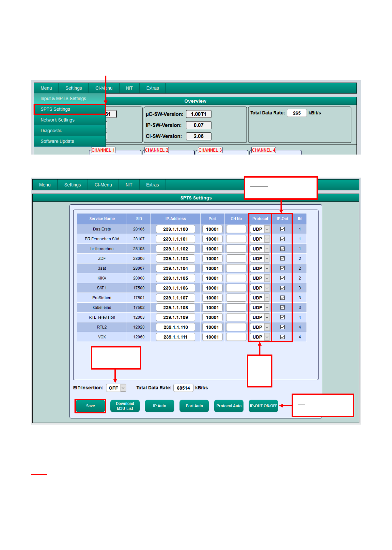Click CH No field for Das Erste
This screenshot has width=392, height=550.
[236, 229]
